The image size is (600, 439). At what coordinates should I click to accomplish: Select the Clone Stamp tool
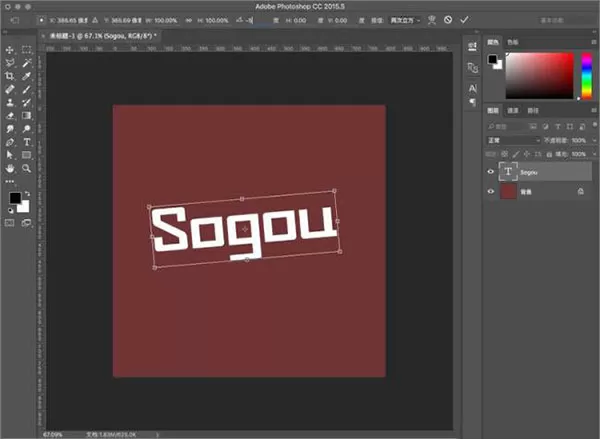coord(10,102)
